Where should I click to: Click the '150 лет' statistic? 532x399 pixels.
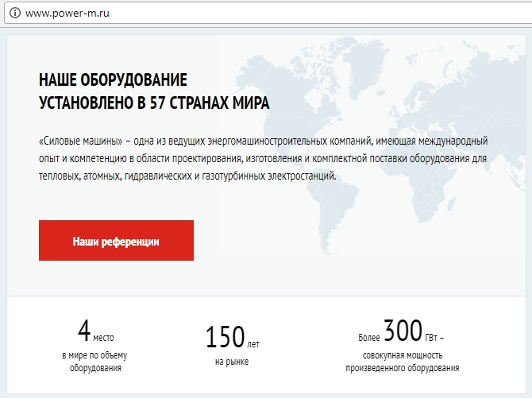(x=232, y=337)
